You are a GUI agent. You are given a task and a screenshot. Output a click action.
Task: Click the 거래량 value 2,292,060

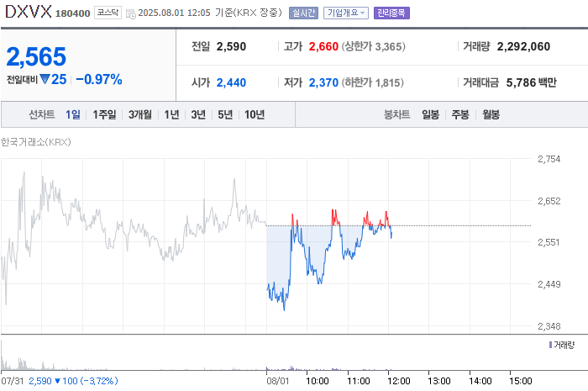click(x=523, y=46)
